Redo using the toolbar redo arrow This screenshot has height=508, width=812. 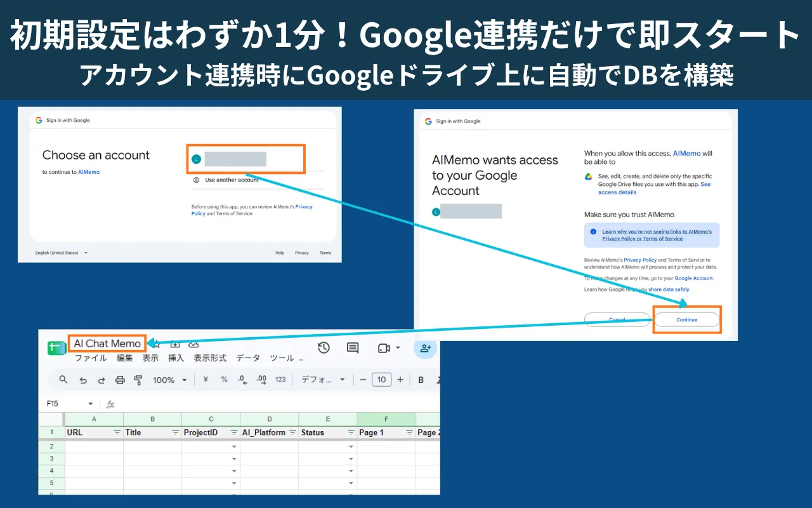101,380
